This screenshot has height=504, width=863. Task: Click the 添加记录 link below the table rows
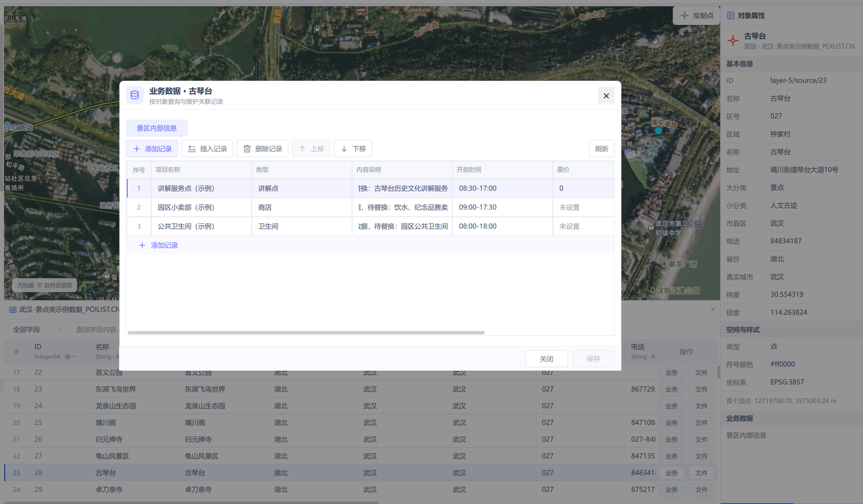click(159, 245)
